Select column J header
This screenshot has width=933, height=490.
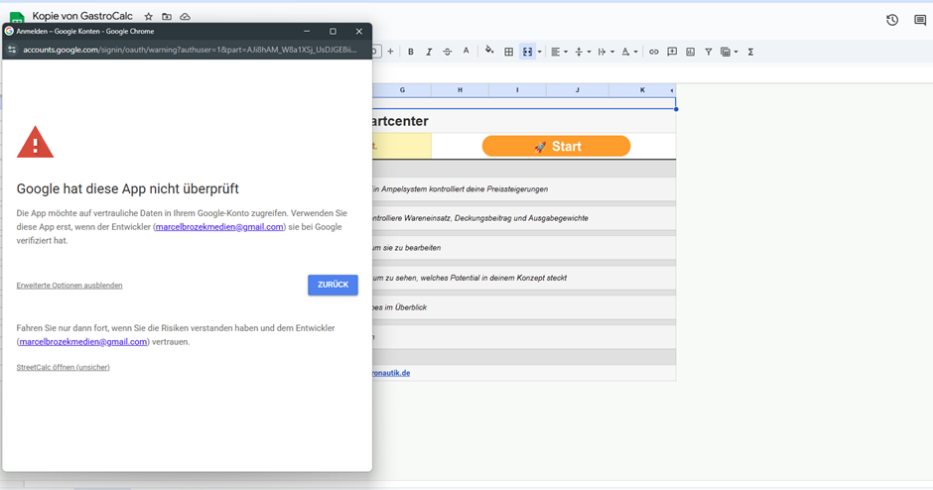click(577, 90)
